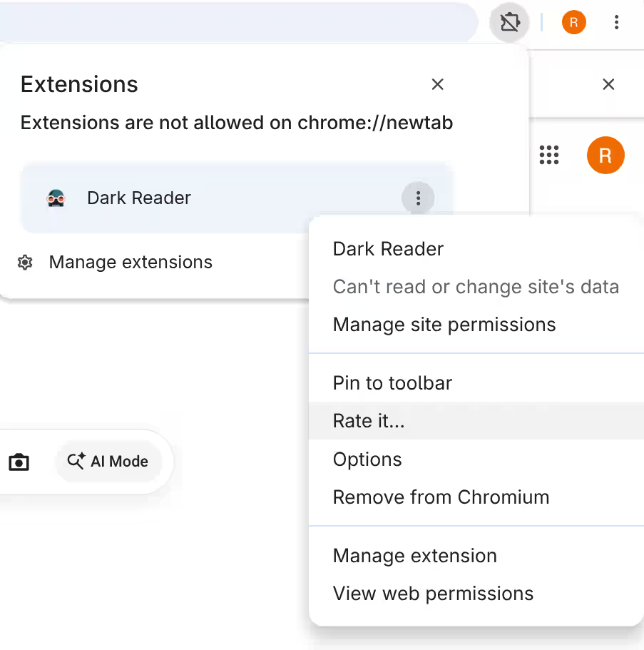Choose Pin to toolbar
The image size is (644, 650).
(x=476, y=383)
